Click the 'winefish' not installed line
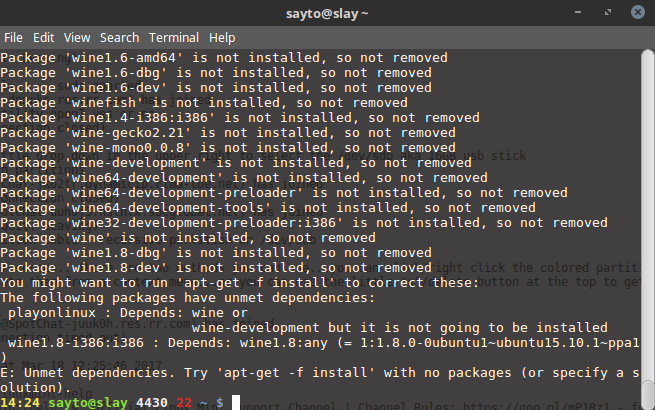Screen dimensions: 655x410 click(x=204, y=103)
